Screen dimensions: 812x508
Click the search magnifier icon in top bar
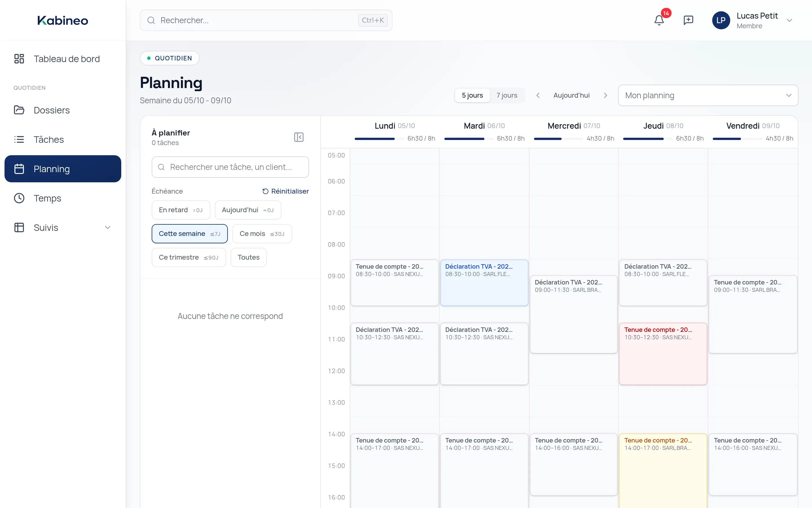(151, 20)
